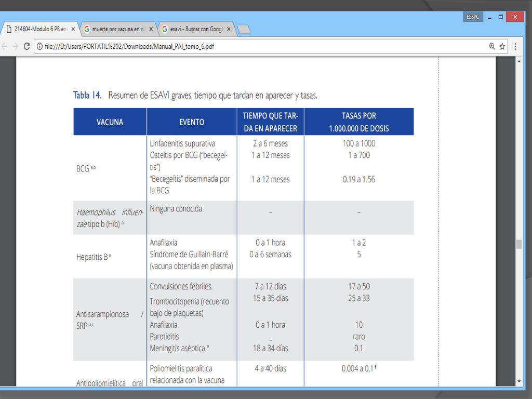The height and width of the screenshot is (399, 532).
Task: Close the 'esavi - Buscar con Google' tab
Action: point(229,29)
